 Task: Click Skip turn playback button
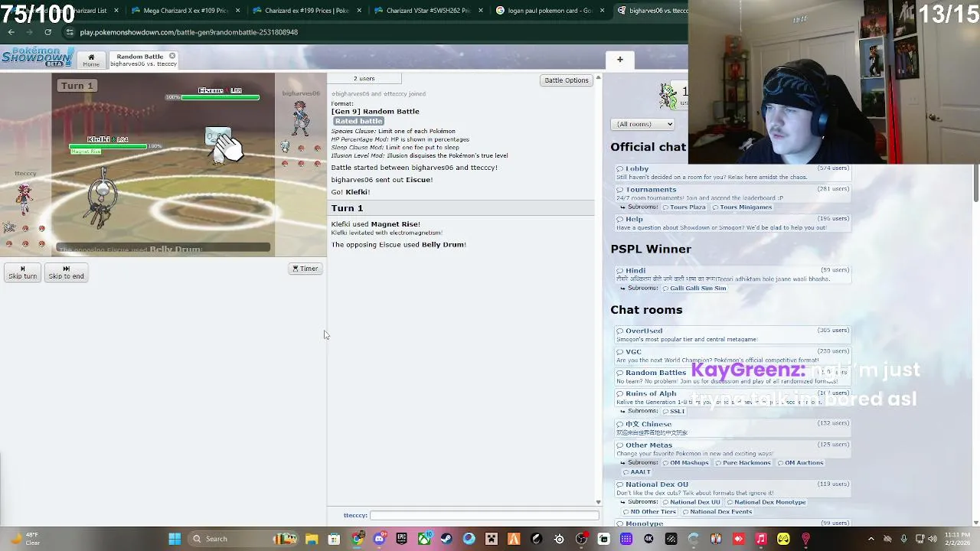(22, 272)
